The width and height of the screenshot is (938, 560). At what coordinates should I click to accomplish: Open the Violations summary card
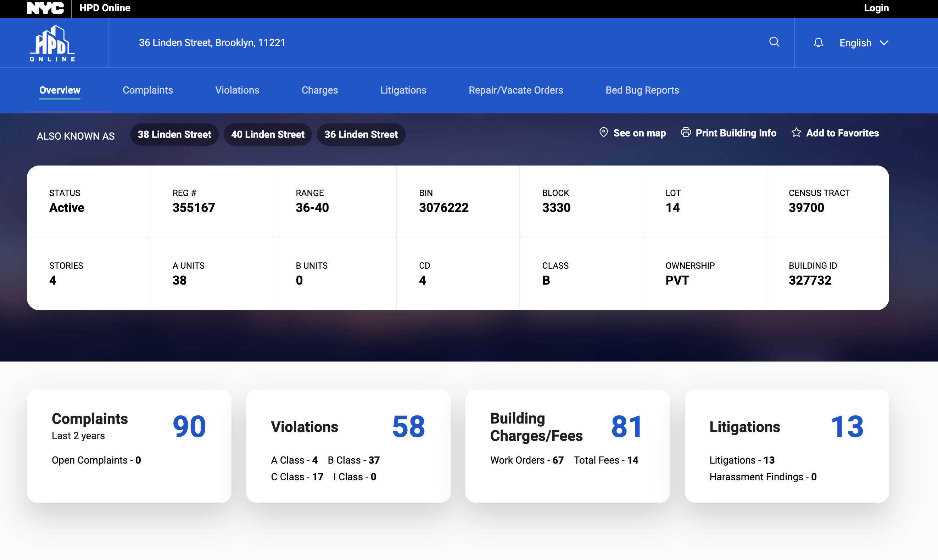pos(348,446)
